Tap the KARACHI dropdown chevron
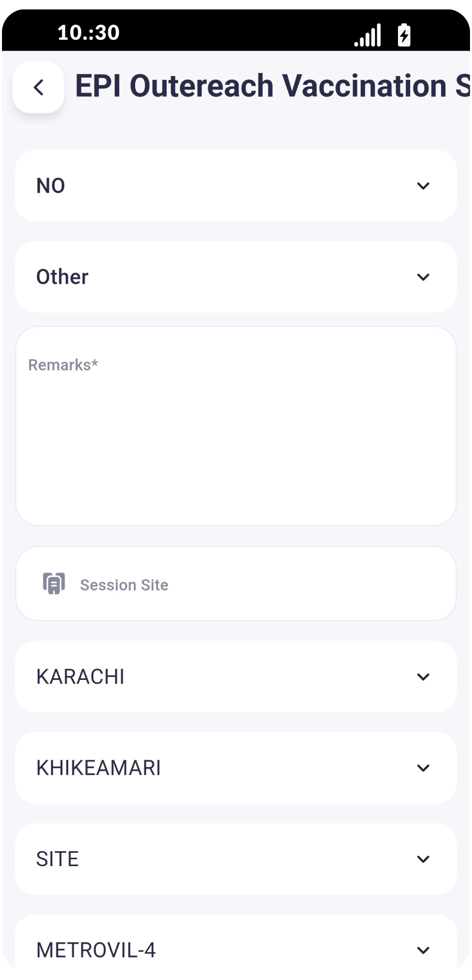The width and height of the screenshot is (472, 980). pyautogui.click(x=423, y=676)
